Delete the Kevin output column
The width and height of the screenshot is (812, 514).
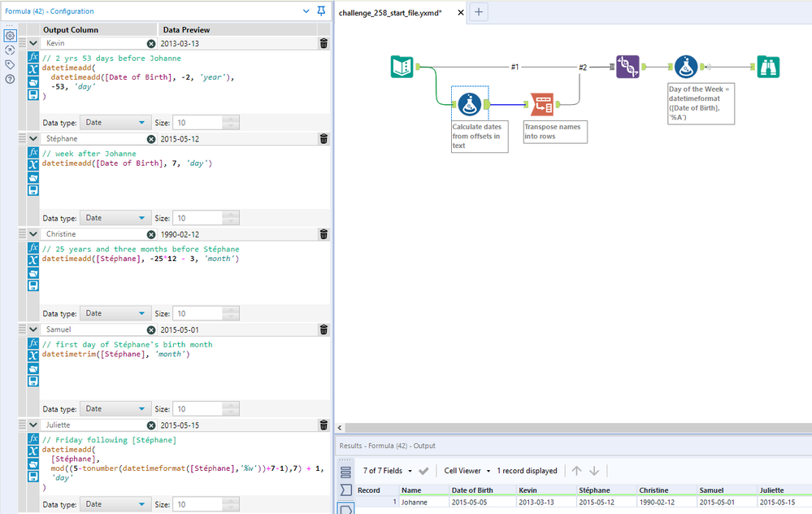pos(323,44)
